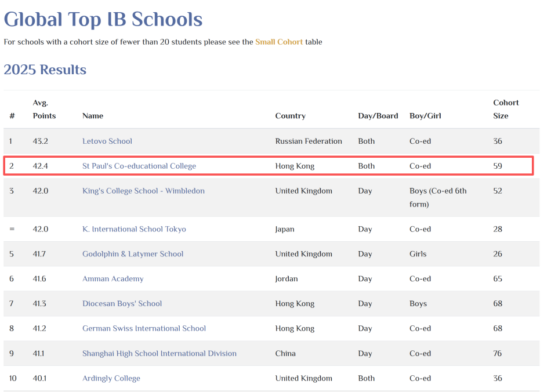Click the 2025 Results heading

coord(45,70)
